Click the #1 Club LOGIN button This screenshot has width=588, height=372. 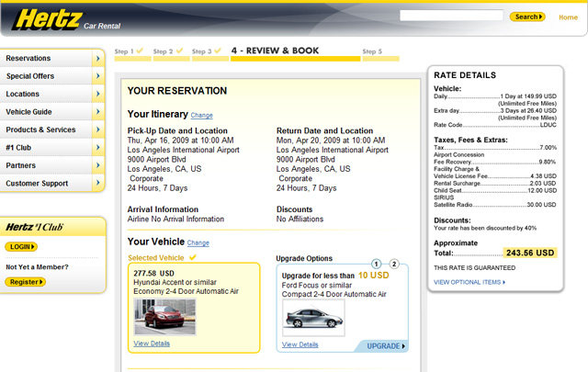(x=21, y=247)
